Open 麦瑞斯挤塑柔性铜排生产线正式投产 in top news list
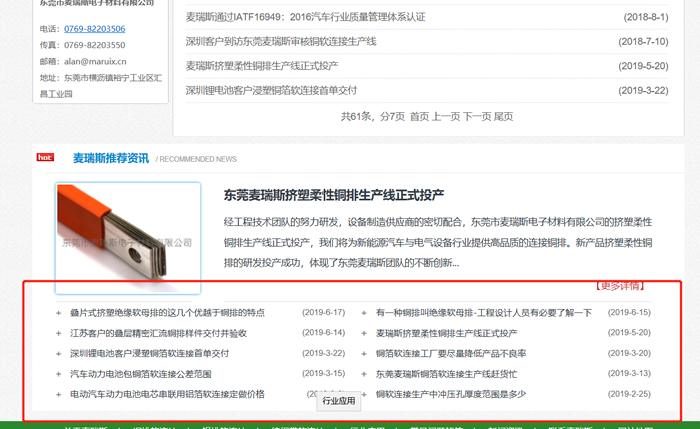700x429 pixels. [x=262, y=66]
